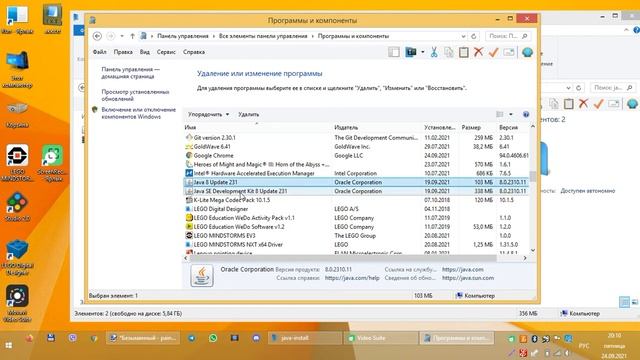640x360 pixels.
Task: Toggle the navigation pane toolbar icon
Action: (394, 52)
